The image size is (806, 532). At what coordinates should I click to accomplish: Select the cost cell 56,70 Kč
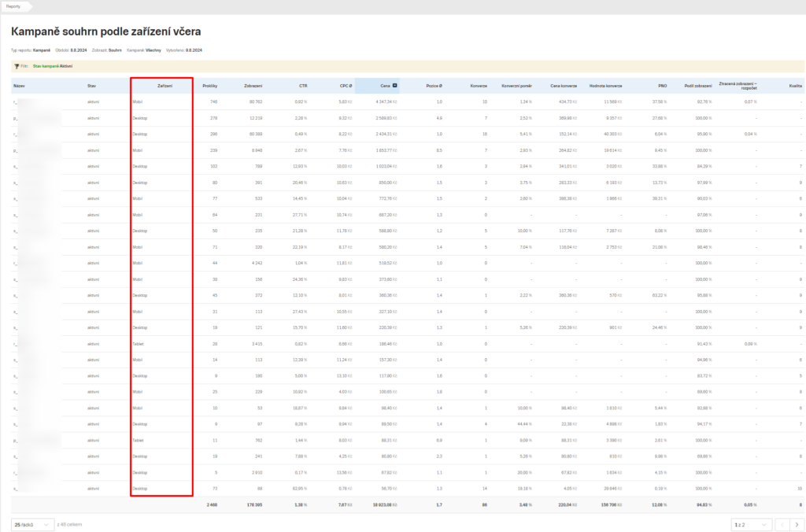pyautogui.click(x=389, y=489)
